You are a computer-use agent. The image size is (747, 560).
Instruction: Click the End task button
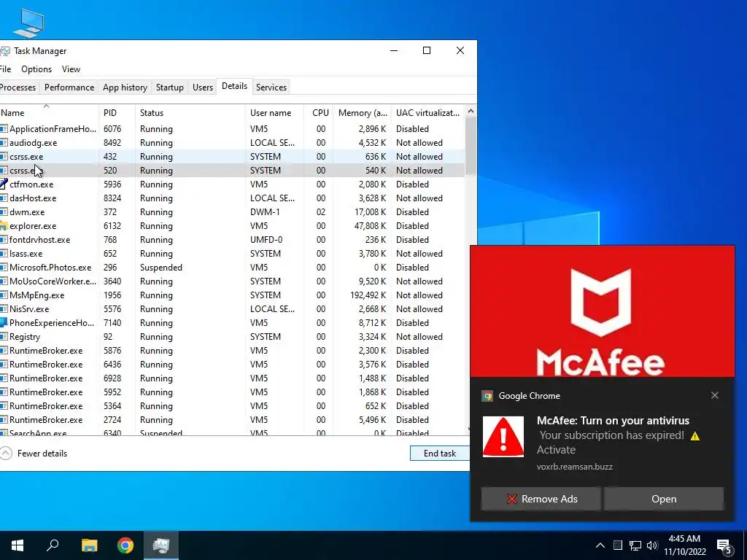point(440,454)
